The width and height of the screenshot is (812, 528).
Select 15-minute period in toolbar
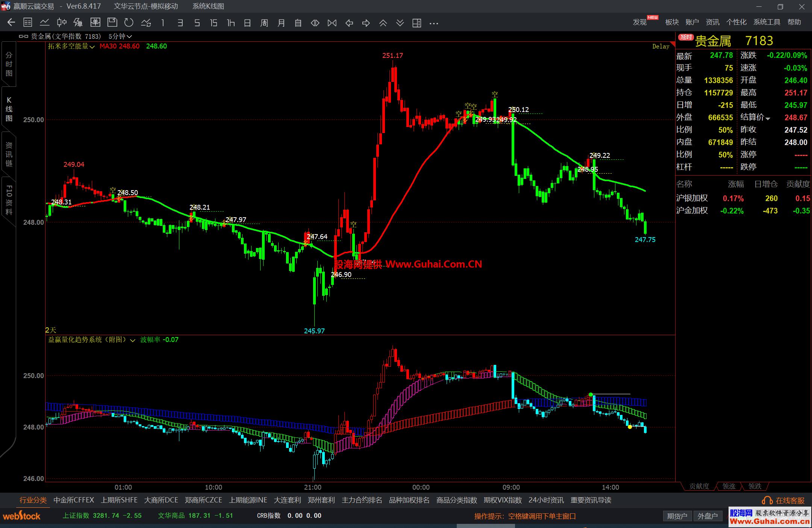[214, 23]
